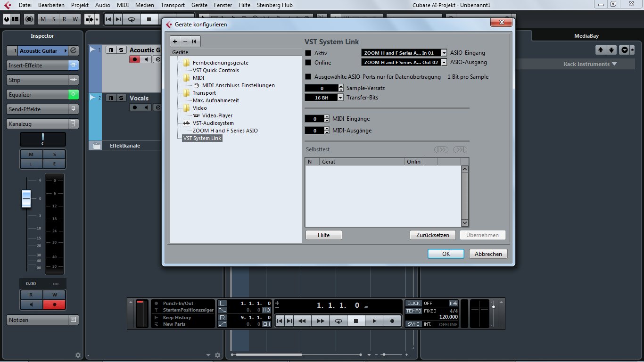
Task: Click the Equalizer bypass icon
Action: coord(74,95)
